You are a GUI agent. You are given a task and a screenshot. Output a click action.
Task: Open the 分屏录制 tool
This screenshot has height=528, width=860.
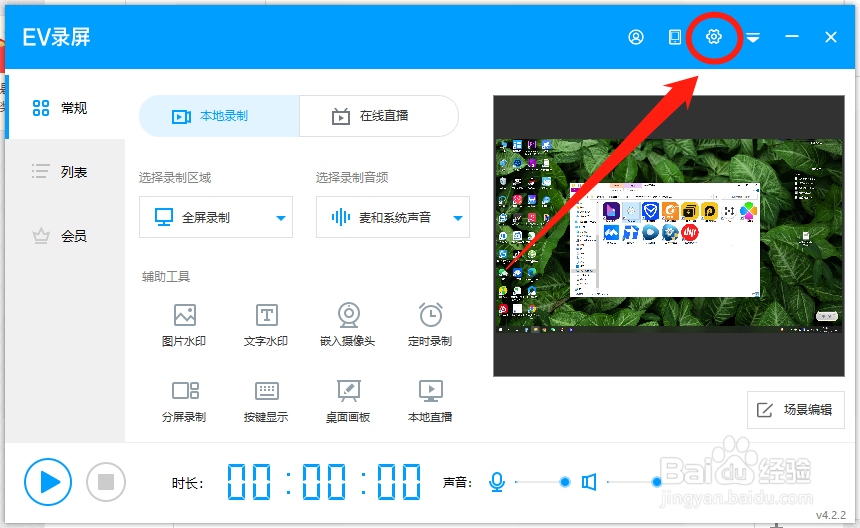click(x=184, y=401)
